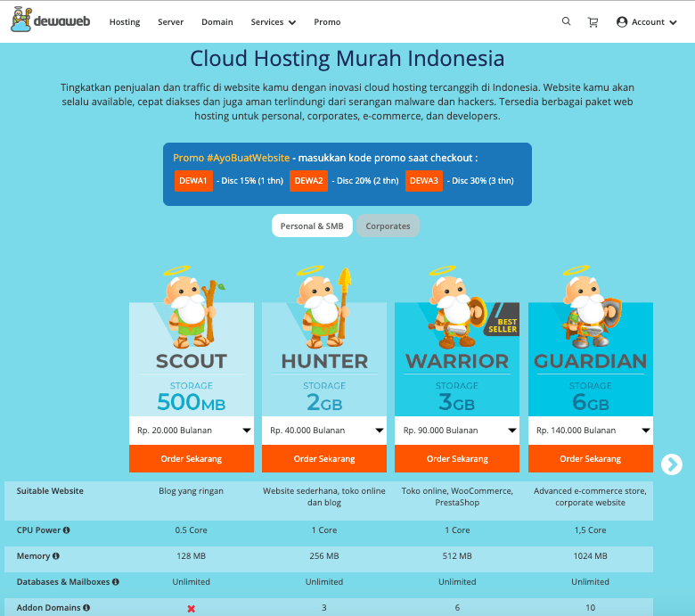Viewport: 695px width, 616px height.
Task: Click the WARRIOR plan title
Action: pyautogui.click(x=457, y=361)
